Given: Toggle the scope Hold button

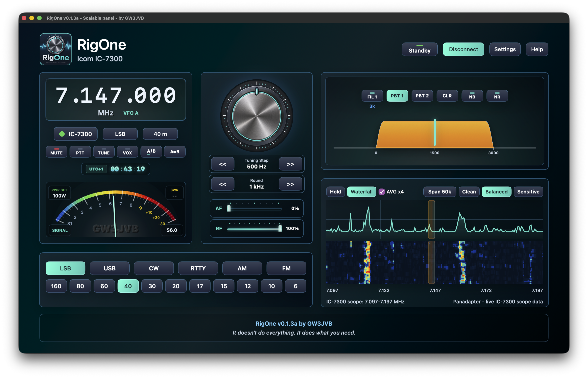Looking at the screenshot, I should (335, 192).
